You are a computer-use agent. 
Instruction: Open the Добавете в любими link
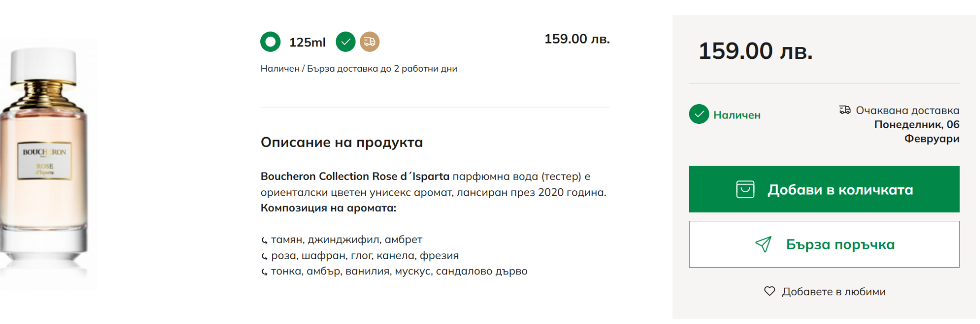(x=834, y=292)
